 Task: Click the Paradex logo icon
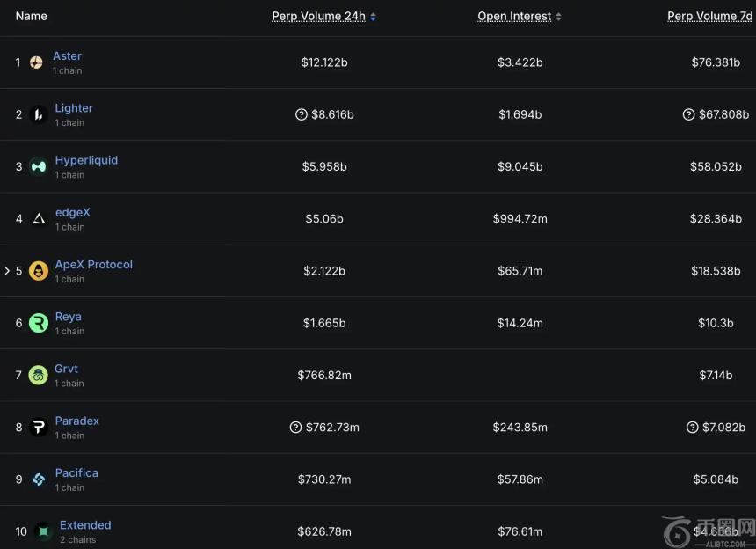tap(38, 427)
